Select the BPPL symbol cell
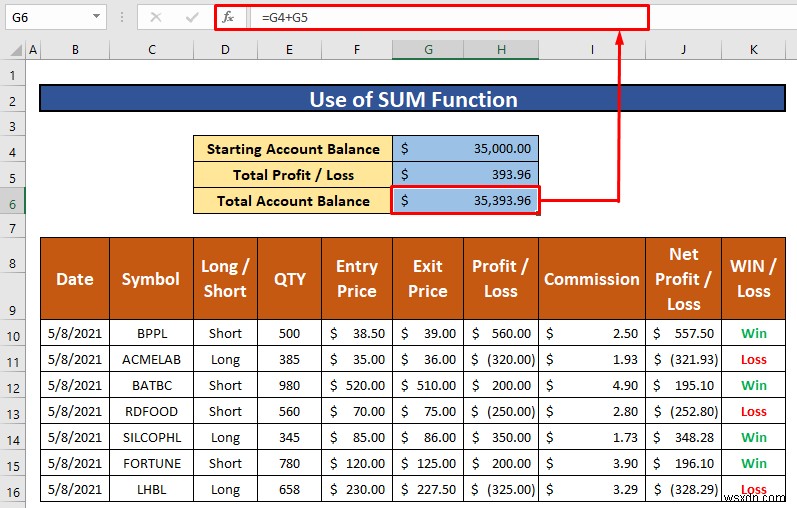The image size is (797, 508). [151, 334]
